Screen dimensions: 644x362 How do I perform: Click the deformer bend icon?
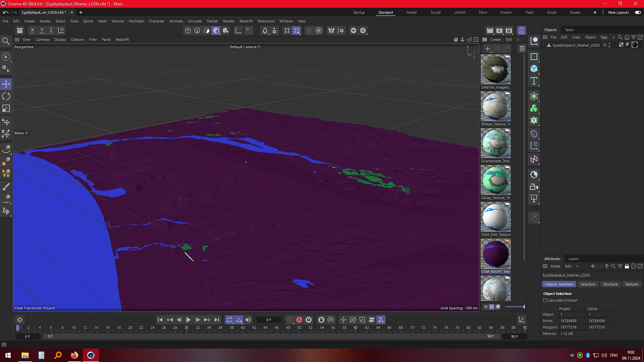point(534,134)
